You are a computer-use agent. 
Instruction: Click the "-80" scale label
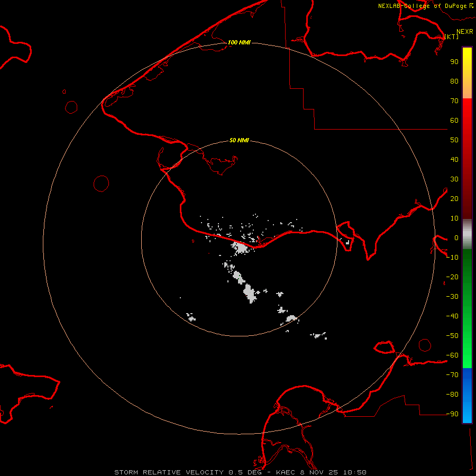(x=452, y=395)
